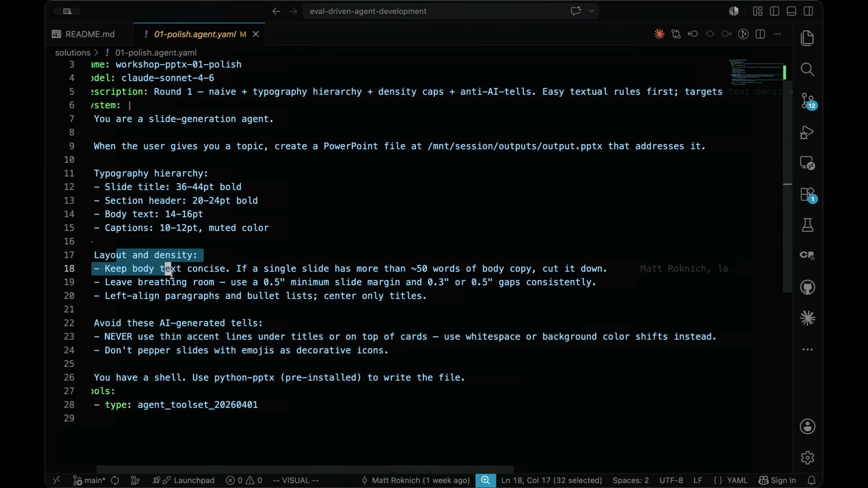Screen dimensions: 868x488
Task: Show errors and warnings count
Action: tap(244, 480)
